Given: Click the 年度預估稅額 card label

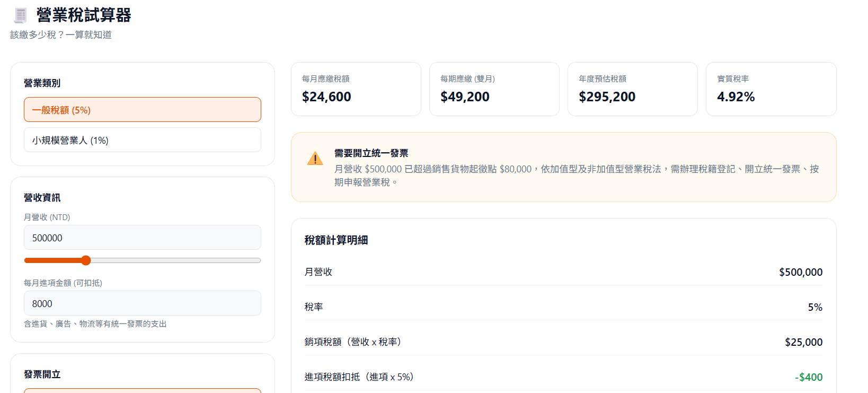Looking at the screenshot, I should point(603,79).
